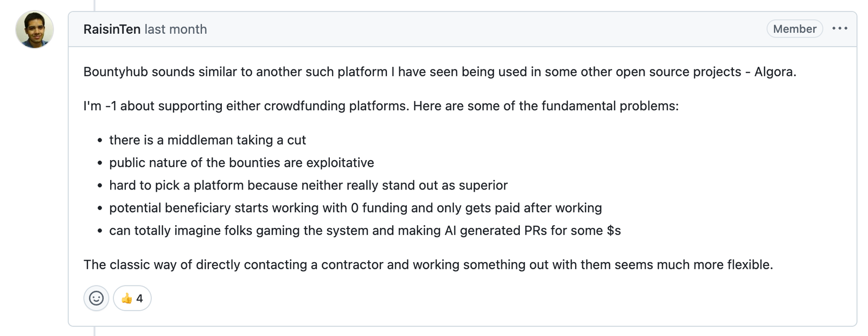The image size is (868, 336).
Task: Click the timeline line above the comment
Action: click(94, 5)
